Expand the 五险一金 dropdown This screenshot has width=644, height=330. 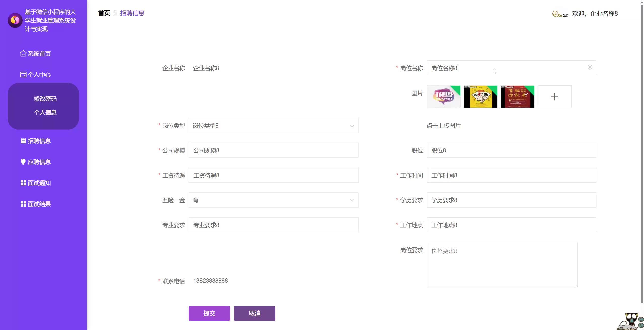(273, 200)
